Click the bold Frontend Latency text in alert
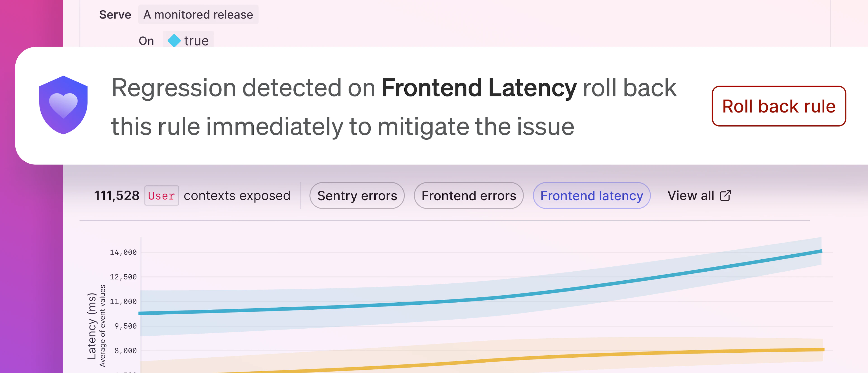This screenshot has height=373, width=868. point(479,88)
